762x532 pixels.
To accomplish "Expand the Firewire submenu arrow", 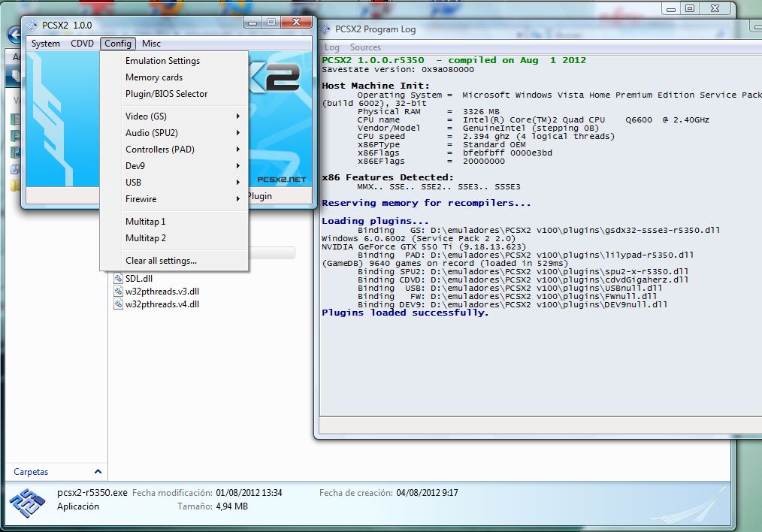I will click(x=238, y=198).
